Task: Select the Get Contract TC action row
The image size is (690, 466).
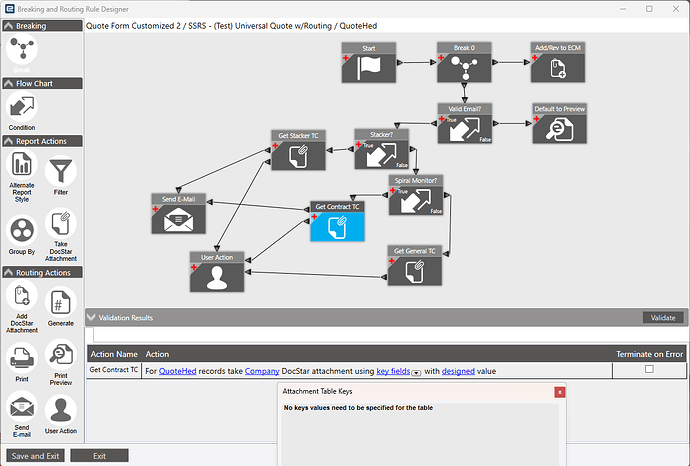Action: (387, 371)
